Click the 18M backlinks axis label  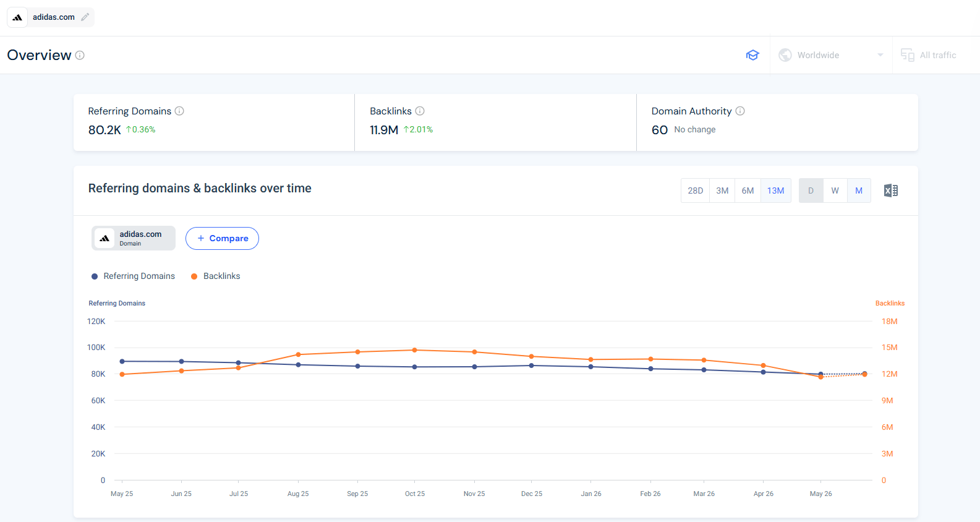click(890, 322)
